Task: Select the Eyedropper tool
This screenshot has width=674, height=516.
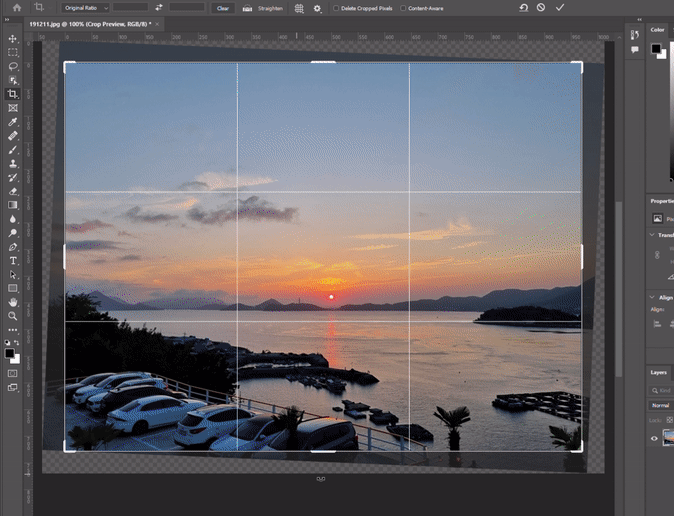Action: coord(12,122)
